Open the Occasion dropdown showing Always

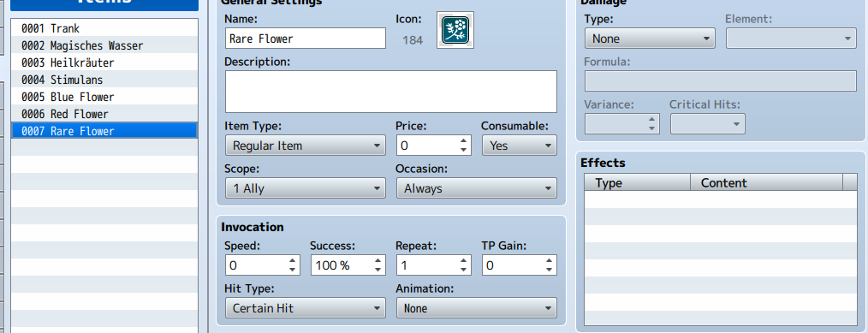(x=477, y=188)
